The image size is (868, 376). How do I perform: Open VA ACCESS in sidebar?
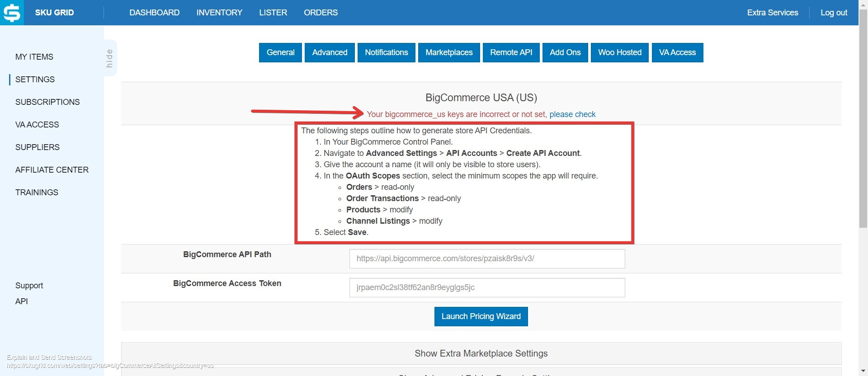point(37,125)
